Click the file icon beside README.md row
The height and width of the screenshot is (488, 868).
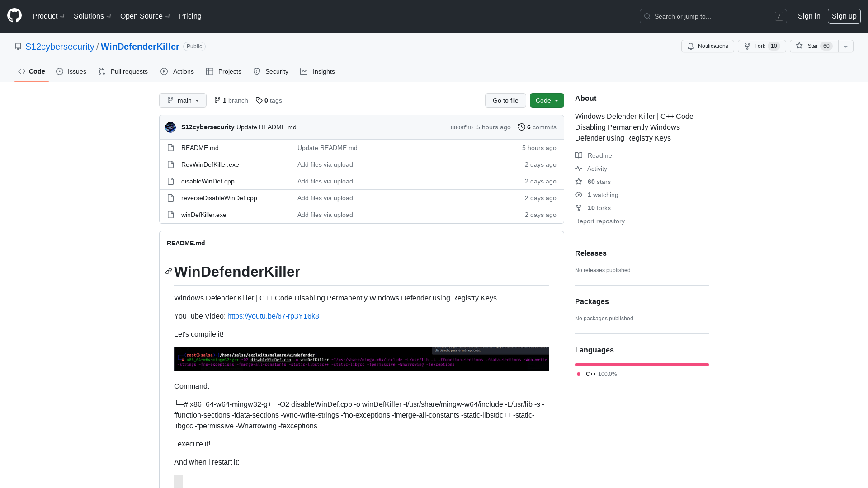(170, 148)
